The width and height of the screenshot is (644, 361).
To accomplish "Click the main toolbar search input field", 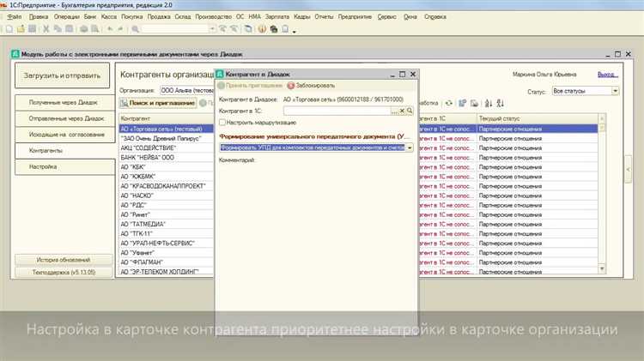I will pos(175,28).
